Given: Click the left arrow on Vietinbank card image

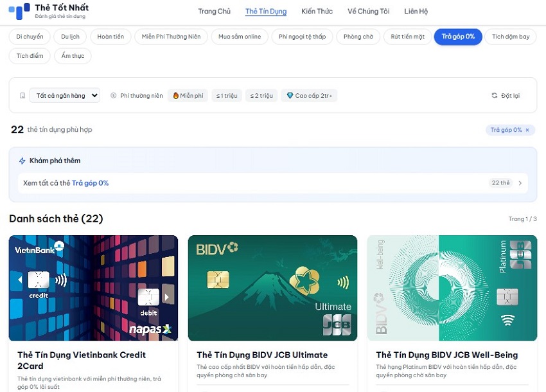Looking at the screenshot, I should click(x=19, y=280).
